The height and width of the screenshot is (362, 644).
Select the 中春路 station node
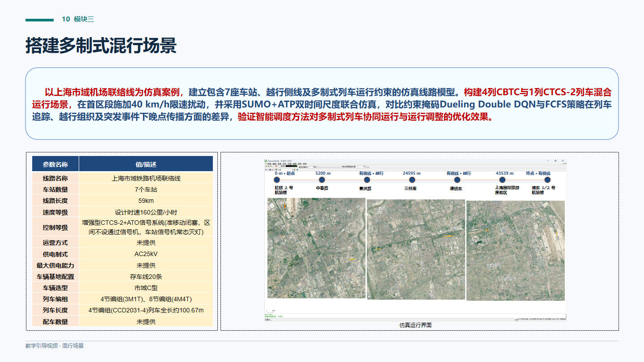322,180
